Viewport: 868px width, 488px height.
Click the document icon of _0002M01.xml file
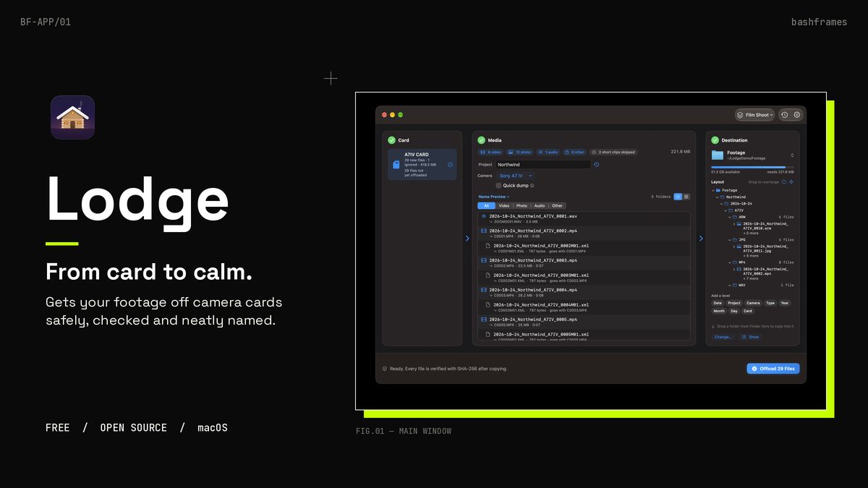488,246
